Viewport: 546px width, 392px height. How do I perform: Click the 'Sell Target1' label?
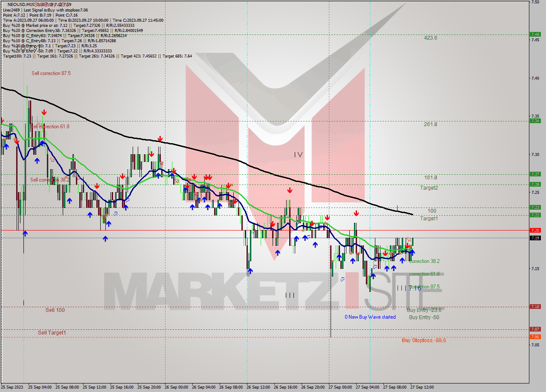pos(52,333)
